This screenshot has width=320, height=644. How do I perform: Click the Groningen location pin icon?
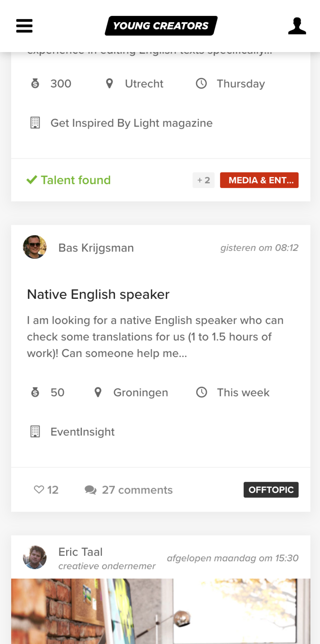[x=98, y=392]
